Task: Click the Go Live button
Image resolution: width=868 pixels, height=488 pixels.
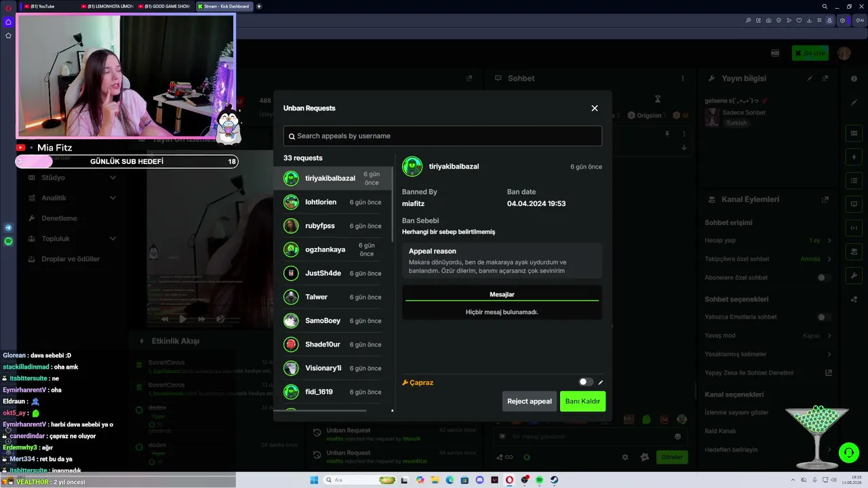Action: 810,53
